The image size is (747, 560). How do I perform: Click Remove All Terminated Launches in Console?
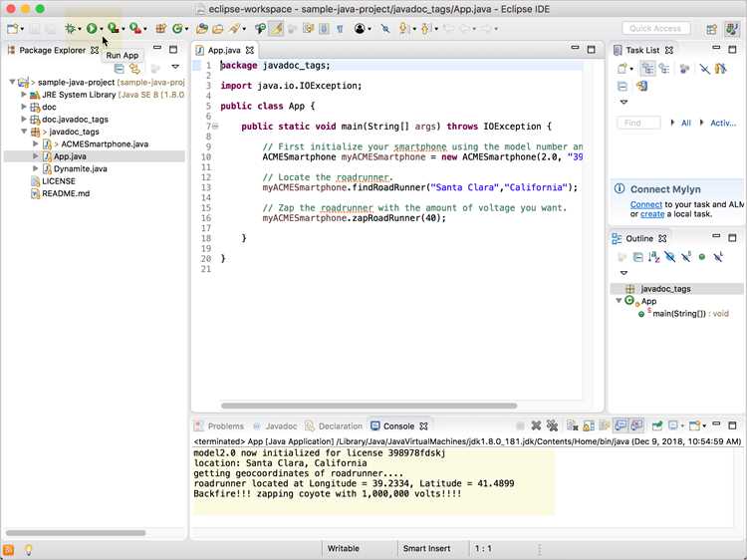tap(552, 425)
